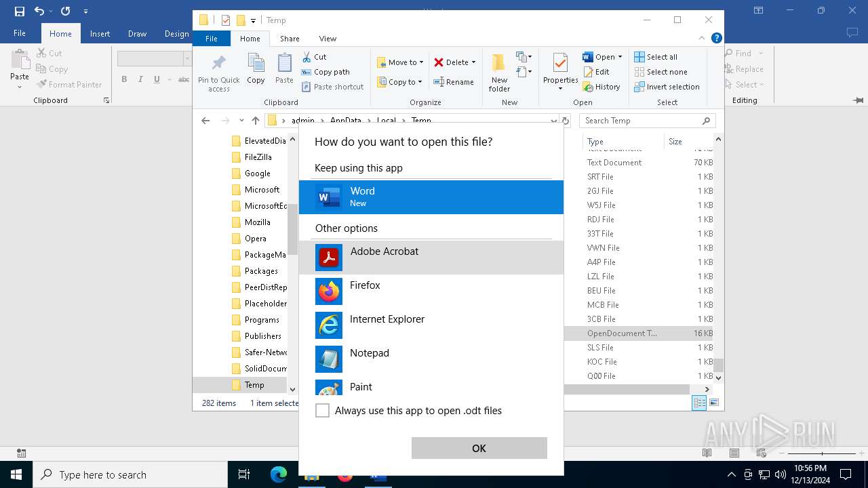The image size is (868, 488).
Task: Go back in Explorer navigation
Action: pyautogui.click(x=205, y=121)
